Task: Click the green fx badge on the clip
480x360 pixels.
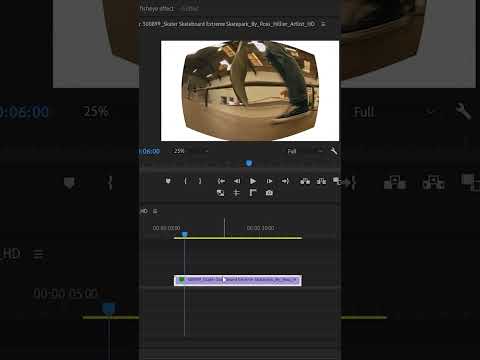Action: 181,280
